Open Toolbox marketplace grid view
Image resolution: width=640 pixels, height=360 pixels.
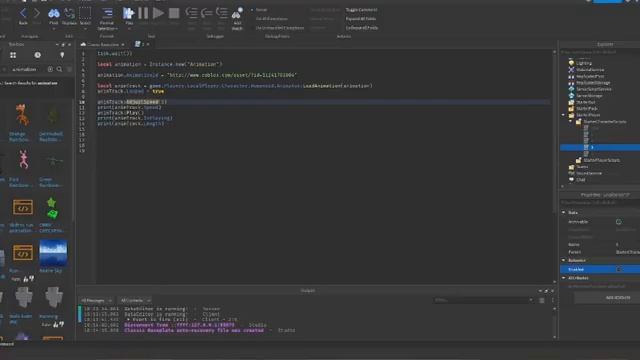coord(13,55)
